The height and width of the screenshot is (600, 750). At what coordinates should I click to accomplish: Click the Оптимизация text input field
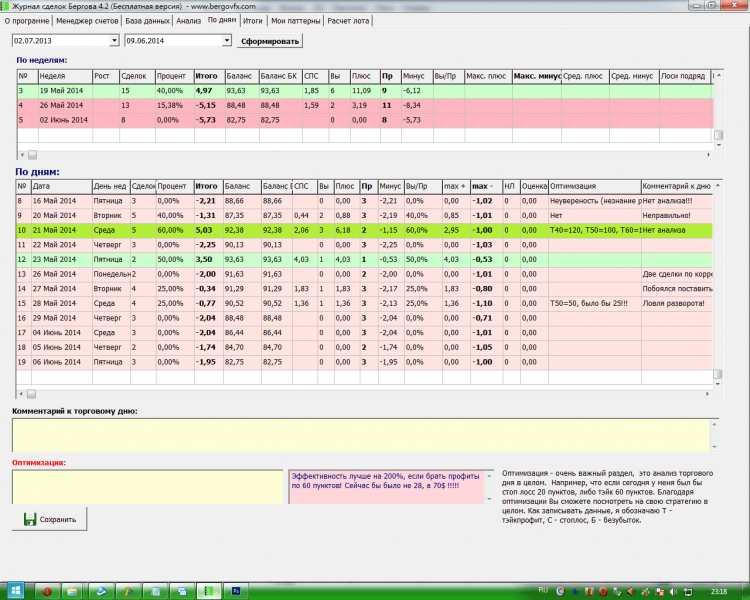click(147, 486)
